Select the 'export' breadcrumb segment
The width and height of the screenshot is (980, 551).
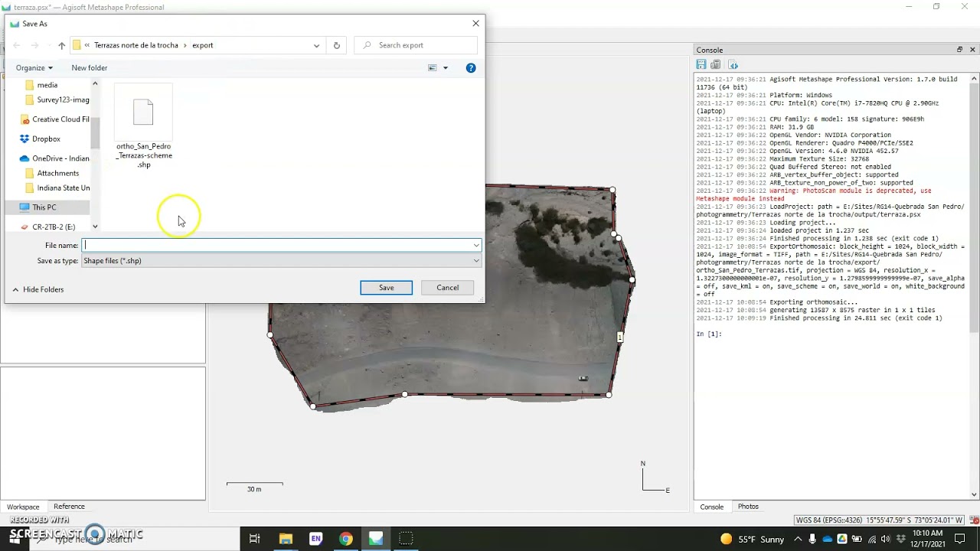tap(203, 45)
